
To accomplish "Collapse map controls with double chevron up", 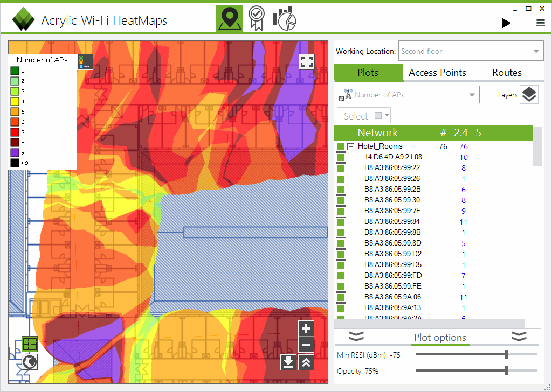I will [306, 362].
